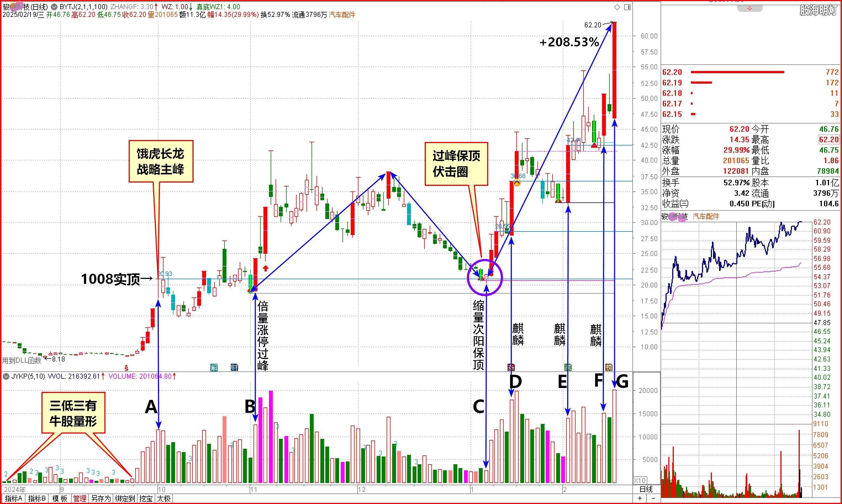Click the intraday volume bar chart
842x504 pixels.
coord(736,461)
